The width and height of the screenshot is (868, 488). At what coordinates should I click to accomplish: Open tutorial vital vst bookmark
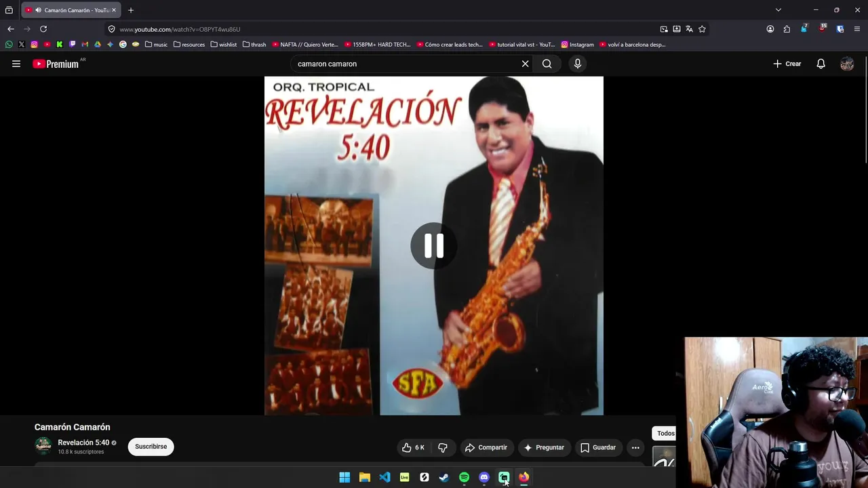pyautogui.click(x=522, y=45)
